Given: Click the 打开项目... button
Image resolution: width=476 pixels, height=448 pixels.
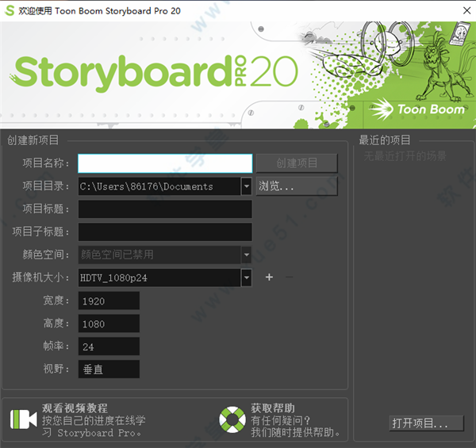Looking at the screenshot, I should (426, 423).
